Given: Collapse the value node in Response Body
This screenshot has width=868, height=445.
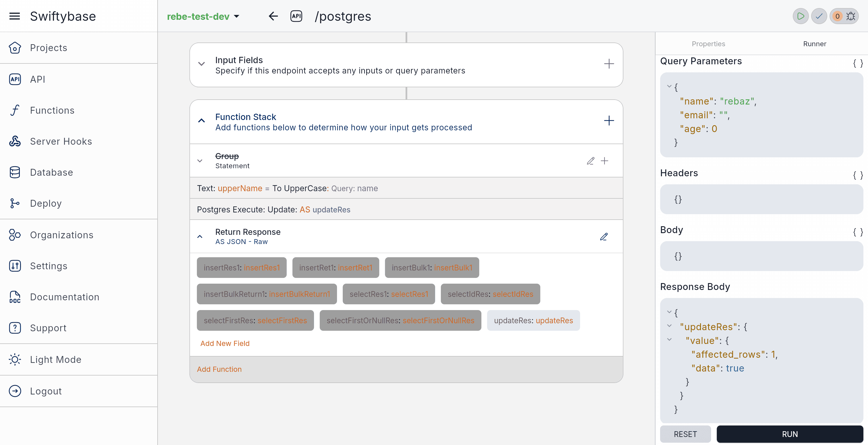Looking at the screenshot, I should pyautogui.click(x=669, y=339).
